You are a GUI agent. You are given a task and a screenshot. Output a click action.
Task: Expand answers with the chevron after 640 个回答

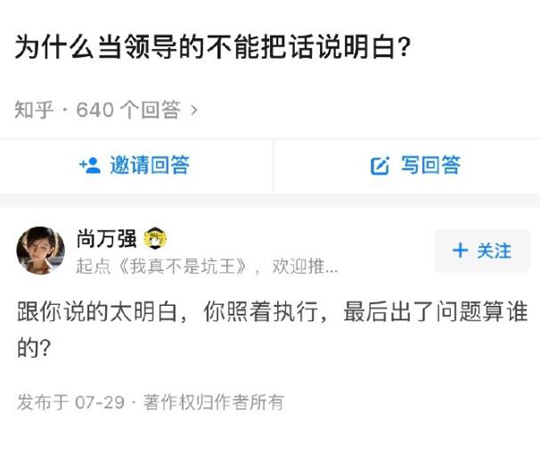click(194, 110)
